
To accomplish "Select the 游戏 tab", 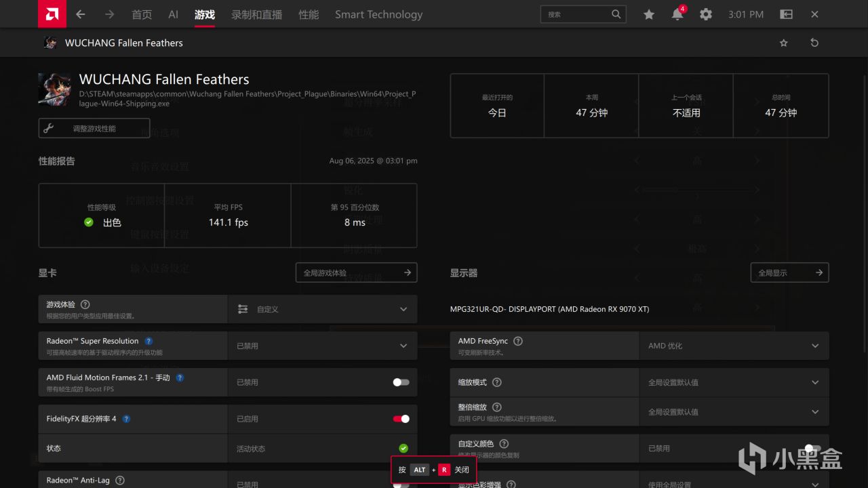I will 204,14.
